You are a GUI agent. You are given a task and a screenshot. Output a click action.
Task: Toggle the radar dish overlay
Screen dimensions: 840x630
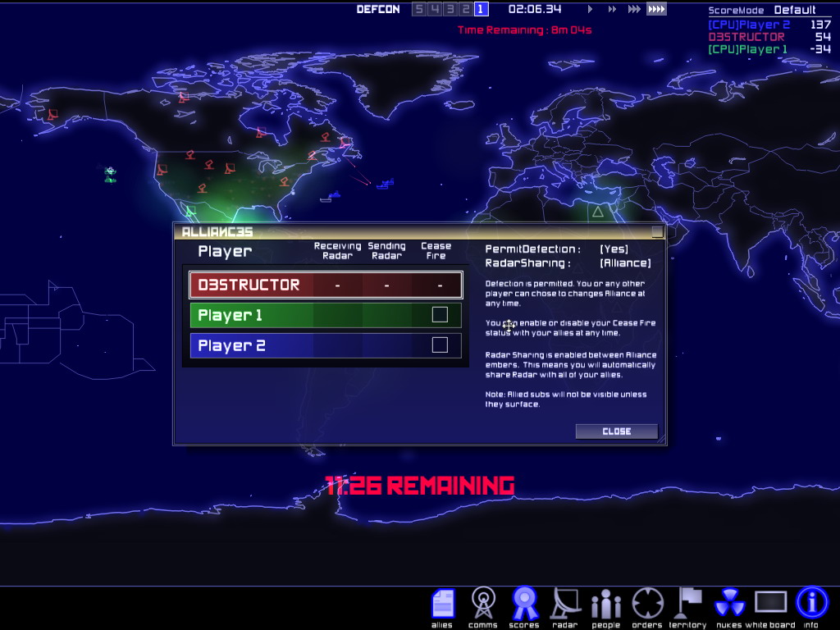tap(565, 604)
